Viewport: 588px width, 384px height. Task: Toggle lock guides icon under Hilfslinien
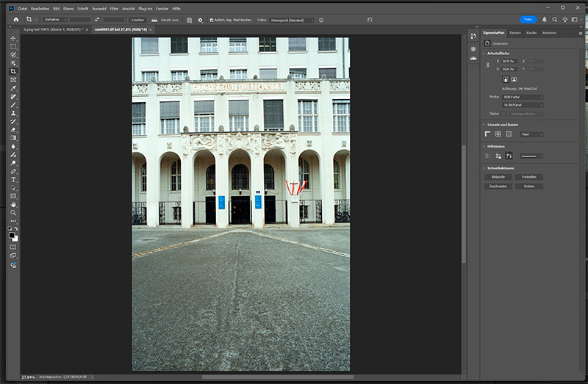pyautogui.click(x=498, y=156)
